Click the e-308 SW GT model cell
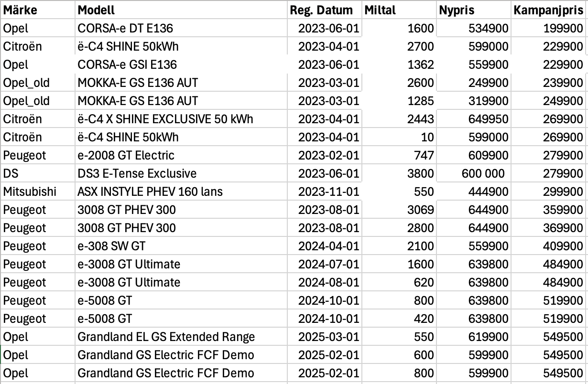Image resolution: width=588 pixels, height=384 pixels. 181,246
